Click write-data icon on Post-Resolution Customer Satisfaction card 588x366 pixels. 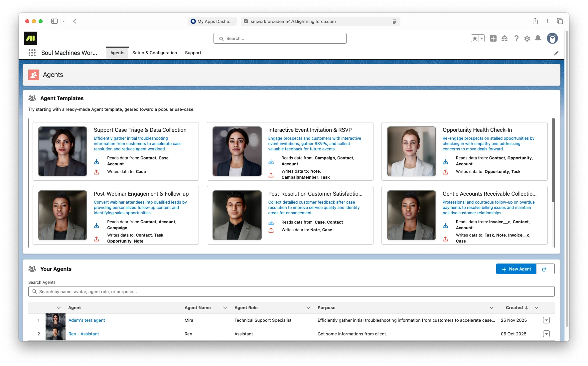pos(271,230)
